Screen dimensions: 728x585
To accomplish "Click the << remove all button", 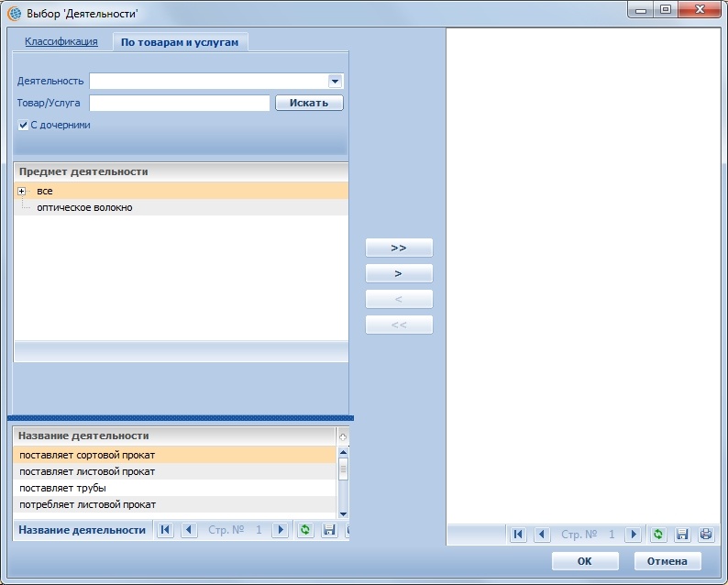I will pyautogui.click(x=399, y=325).
